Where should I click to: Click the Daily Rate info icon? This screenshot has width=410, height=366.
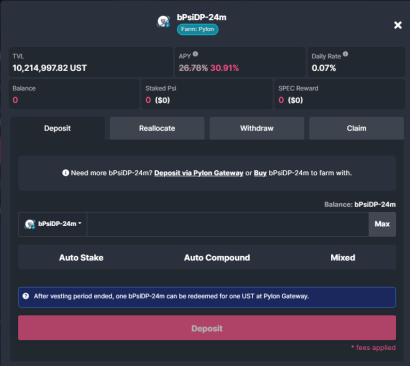point(345,54)
